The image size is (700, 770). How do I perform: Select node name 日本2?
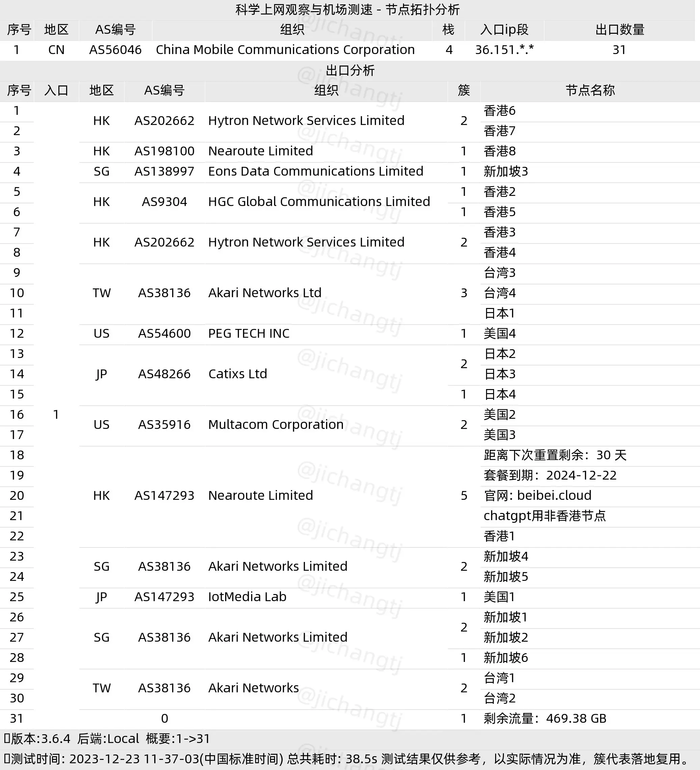[500, 354]
